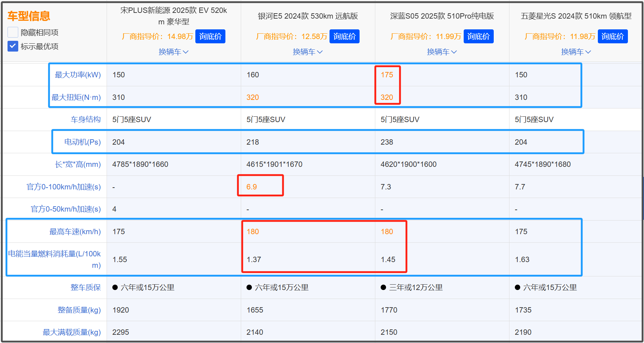Click the 最大满载质量(kg) row label
Viewport: 644px width, 343px height.
72,332
